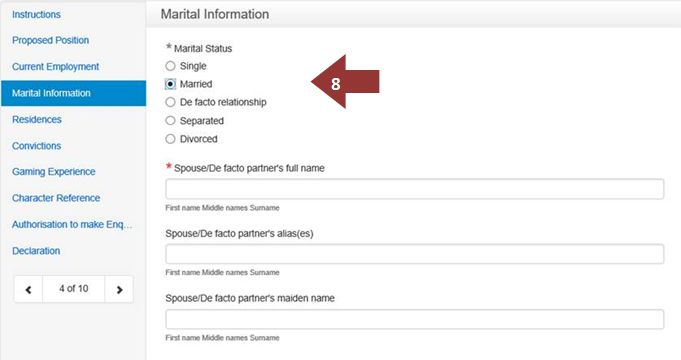The width and height of the screenshot is (681, 360).
Task: Open the Instructions section
Action: coord(36,14)
